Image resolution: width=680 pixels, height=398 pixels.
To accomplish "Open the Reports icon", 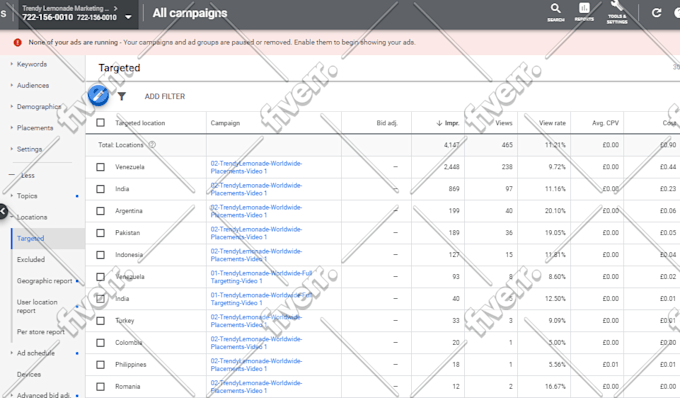I will tap(584, 12).
